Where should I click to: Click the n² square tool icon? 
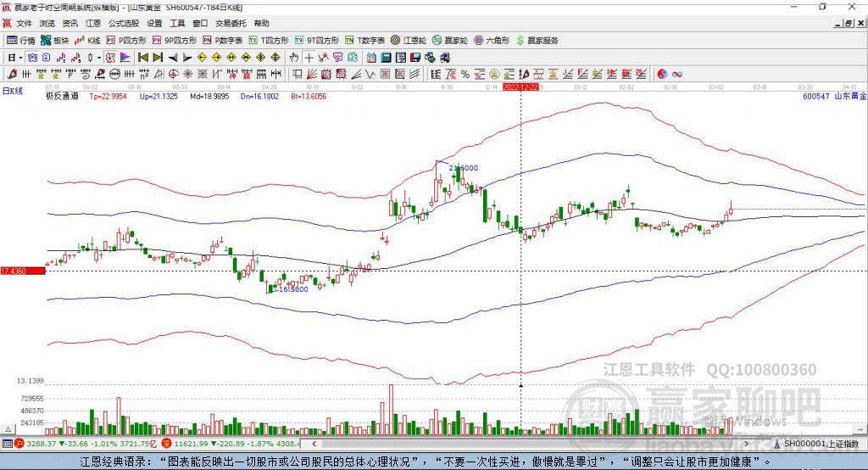[144, 75]
